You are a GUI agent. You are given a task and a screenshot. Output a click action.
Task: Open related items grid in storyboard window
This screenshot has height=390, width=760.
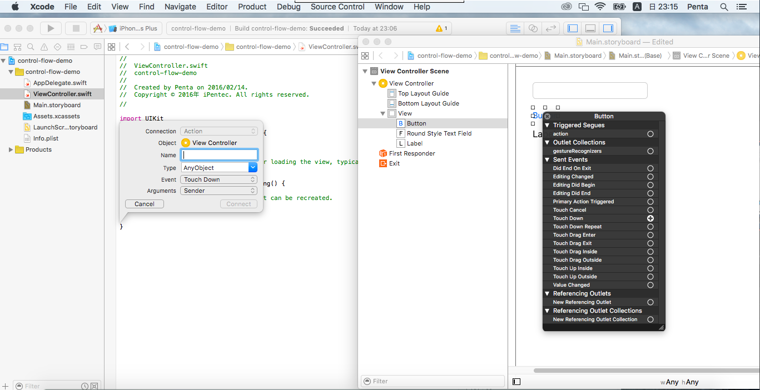tap(365, 56)
